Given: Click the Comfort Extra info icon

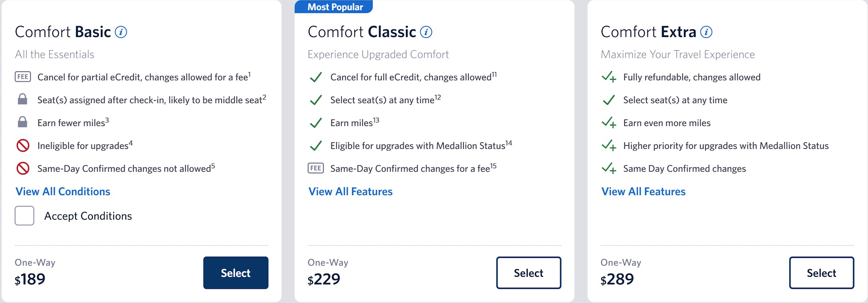Looking at the screenshot, I should [706, 32].
